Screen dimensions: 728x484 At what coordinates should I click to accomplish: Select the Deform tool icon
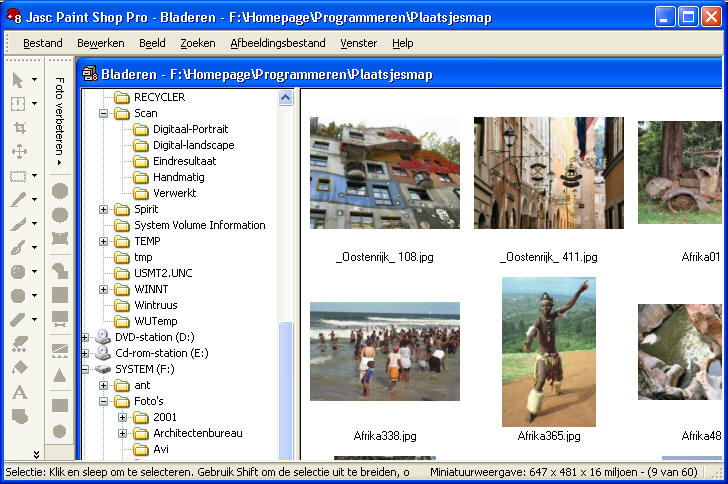click(x=18, y=104)
